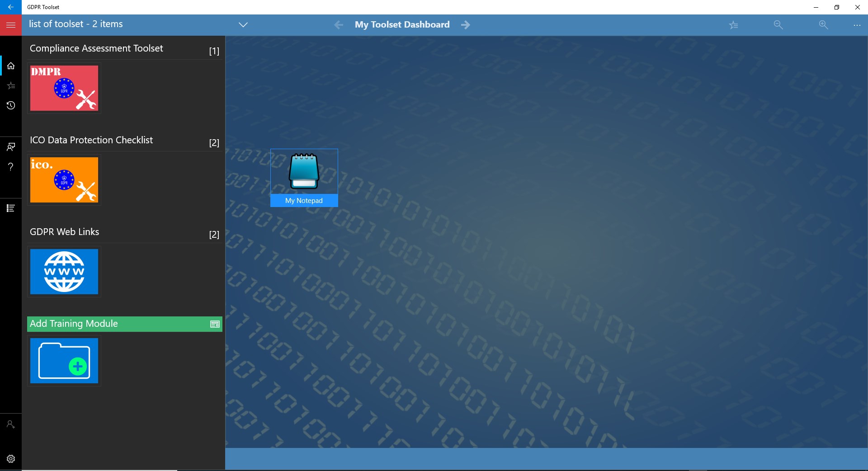Viewport: 868px width, 471px height.
Task: Click the [2] count beside ICO Checklist
Action: click(x=214, y=143)
